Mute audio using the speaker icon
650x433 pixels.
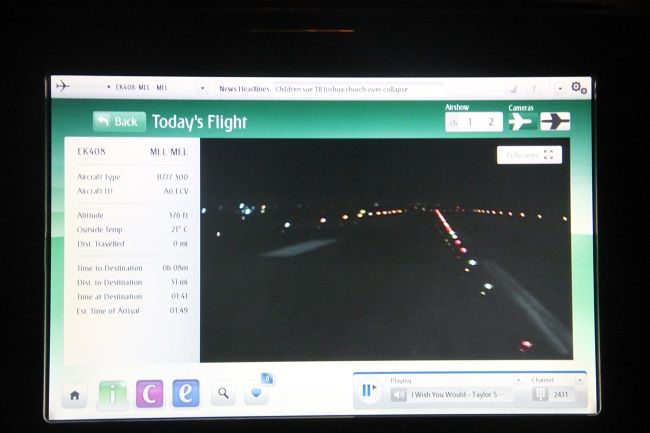pos(398,394)
